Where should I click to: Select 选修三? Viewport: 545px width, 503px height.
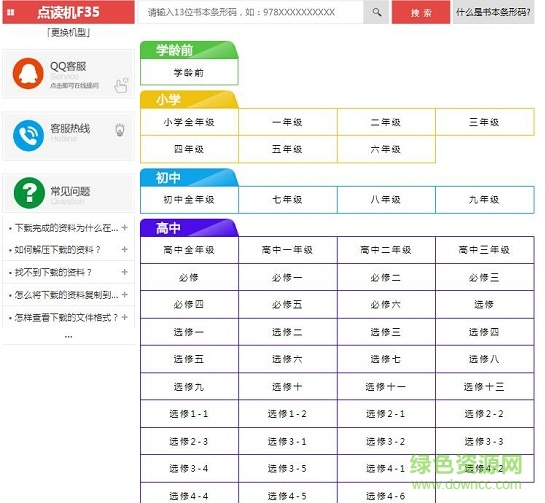(386, 332)
